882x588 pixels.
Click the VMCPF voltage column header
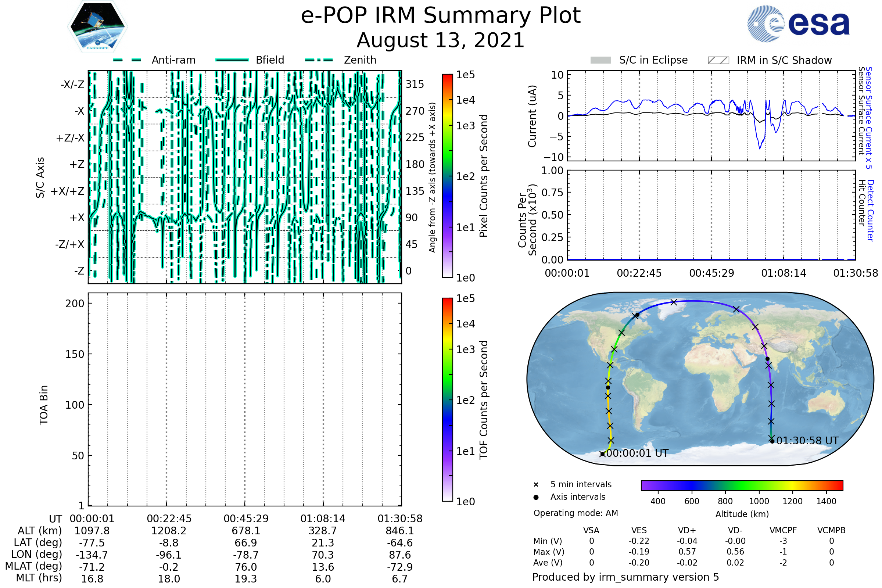(x=783, y=530)
